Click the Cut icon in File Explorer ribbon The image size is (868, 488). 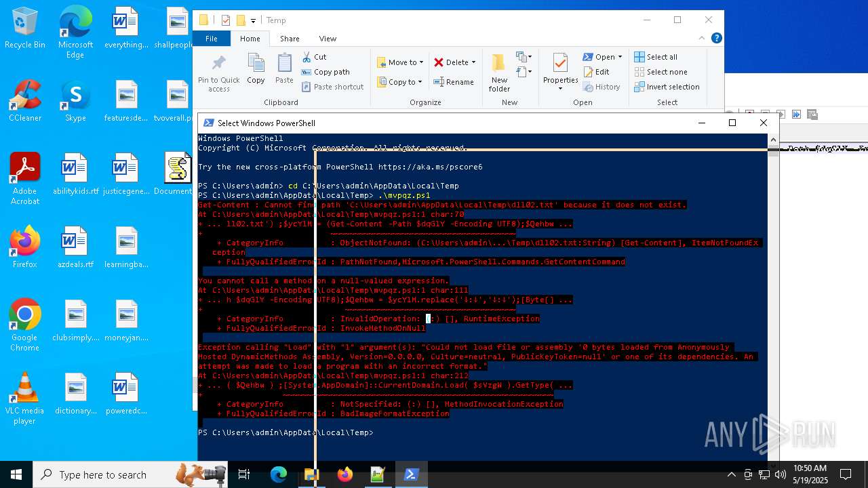307,57
